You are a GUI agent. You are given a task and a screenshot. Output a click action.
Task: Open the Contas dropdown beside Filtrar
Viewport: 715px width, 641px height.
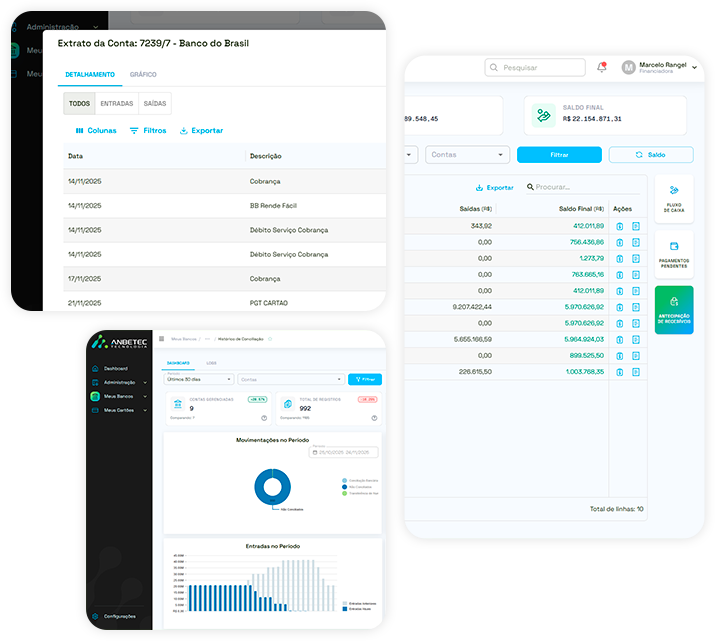point(467,155)
